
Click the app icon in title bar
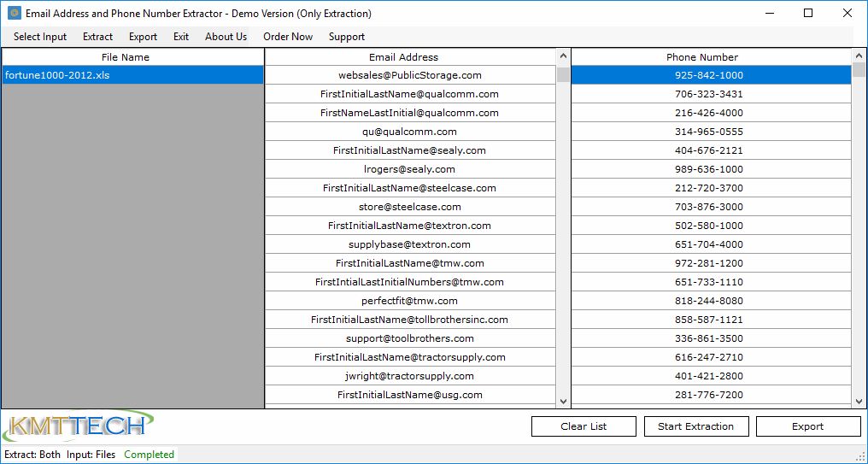click(x=14, y=14)
